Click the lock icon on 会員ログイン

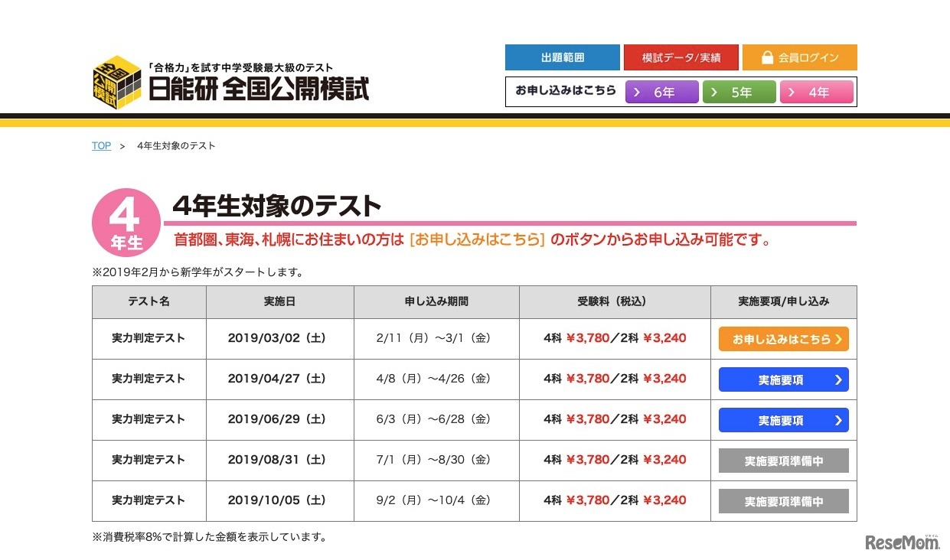767,57
